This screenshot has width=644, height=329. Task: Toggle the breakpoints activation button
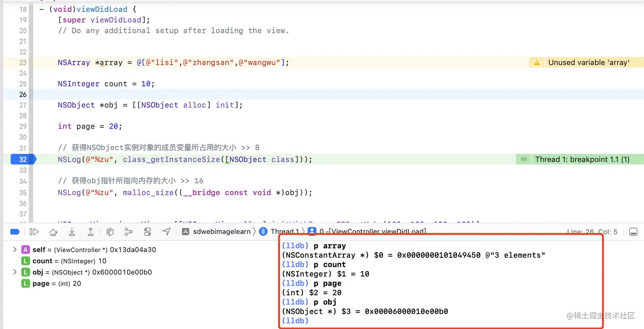tap(15, 232)
